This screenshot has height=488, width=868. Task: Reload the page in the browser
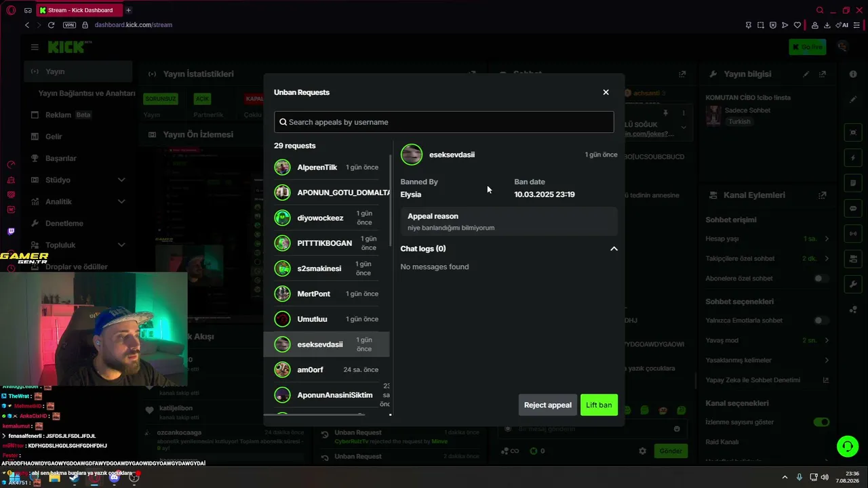pyautogui.click(x=51, y=25)
